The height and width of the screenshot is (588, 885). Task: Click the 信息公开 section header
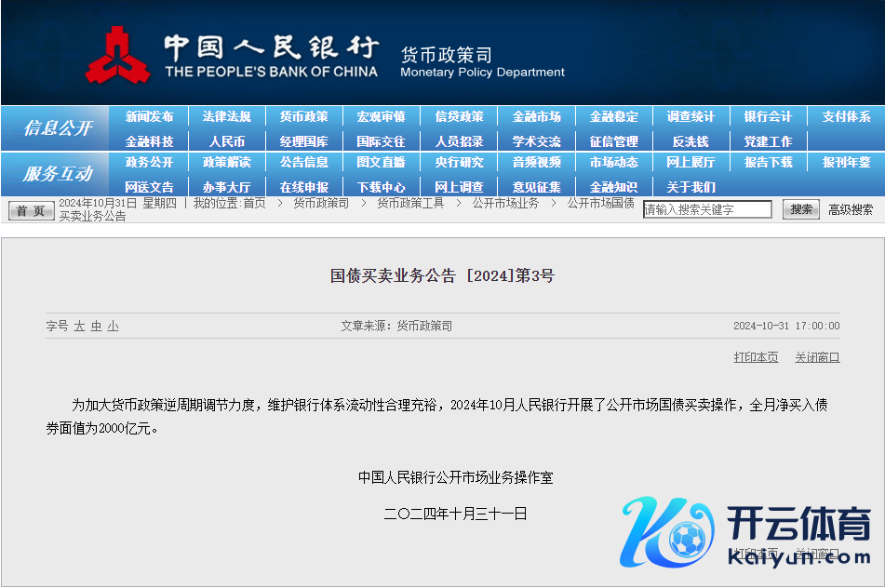tap(58, 128)
